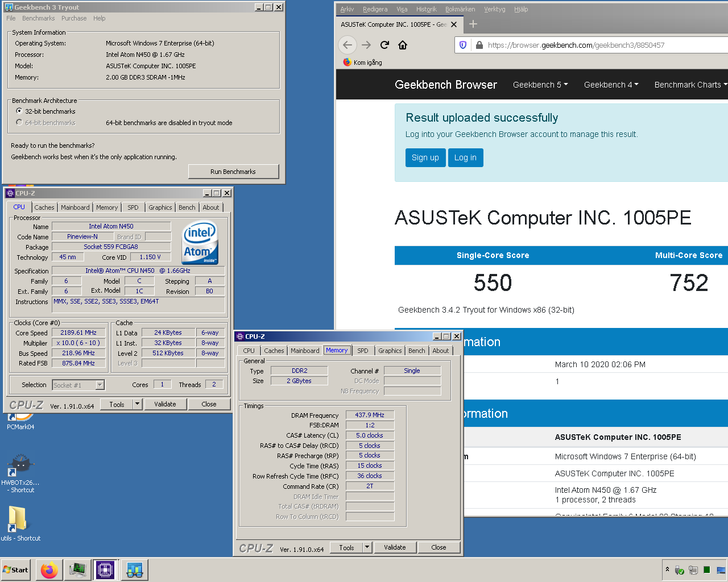Image resolution: width=728 pixels, height=582 pixels.
Task: Click Tools button in back CPU-Z window
Action: (117, 404)
